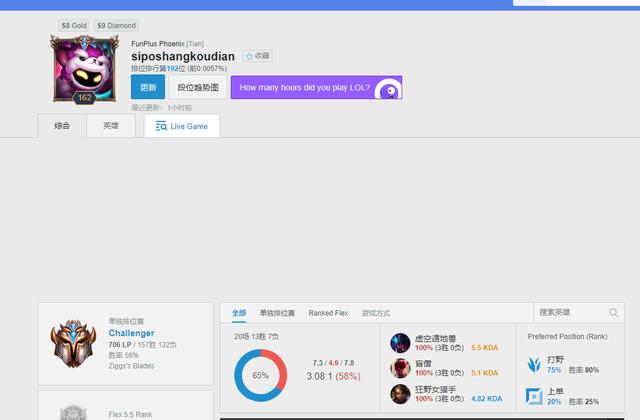Click the Preferred Position (Rank) heading

tap(567, 336)
